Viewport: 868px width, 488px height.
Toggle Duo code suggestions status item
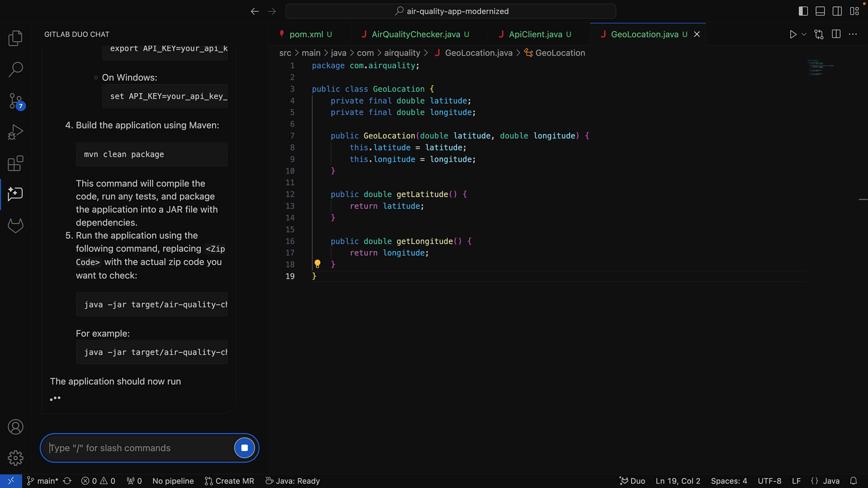632,481
